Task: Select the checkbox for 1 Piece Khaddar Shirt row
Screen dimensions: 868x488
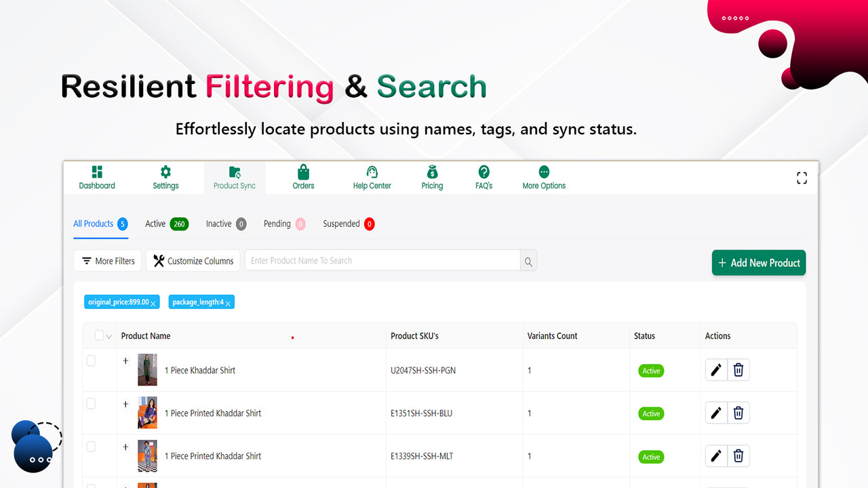Action: coord(90,361)
